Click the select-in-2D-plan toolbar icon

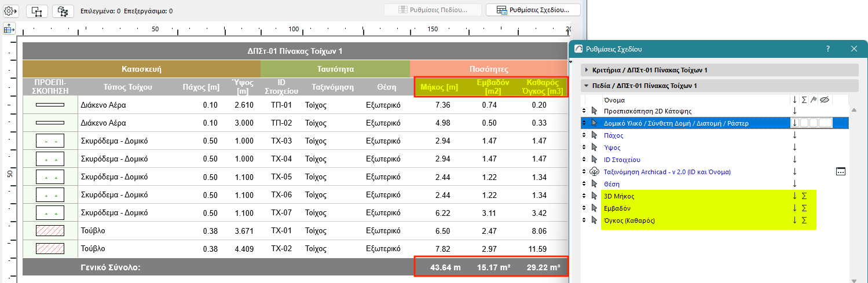pos(36,11)
